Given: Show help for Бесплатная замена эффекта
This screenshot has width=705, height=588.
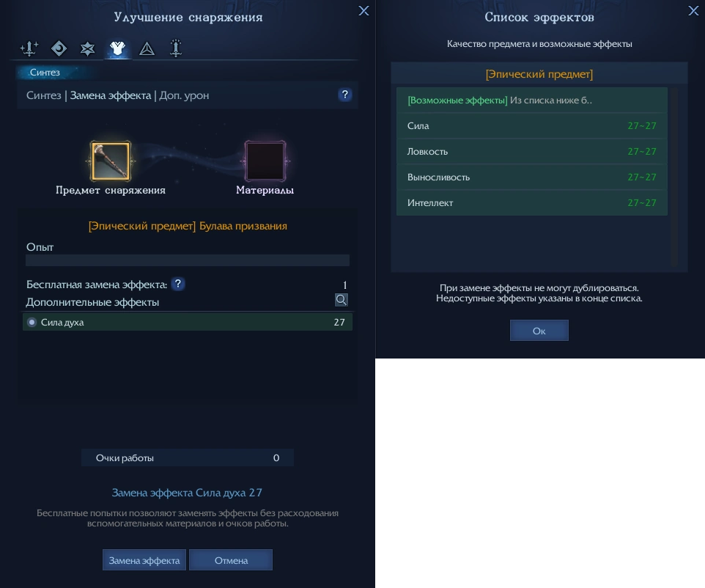Looking at the screenshot, I should (178, 284).
